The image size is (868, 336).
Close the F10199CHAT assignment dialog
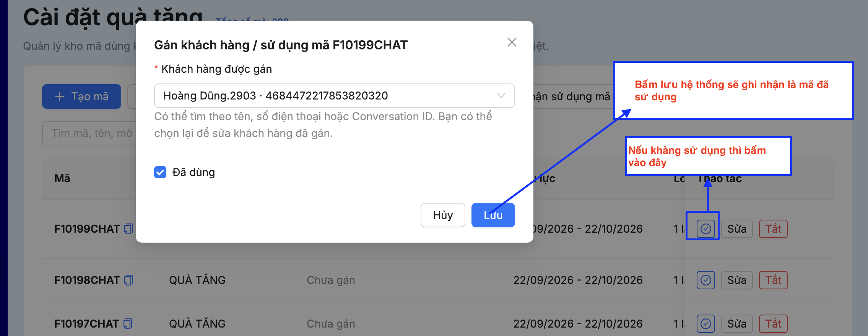click(512, 42)
